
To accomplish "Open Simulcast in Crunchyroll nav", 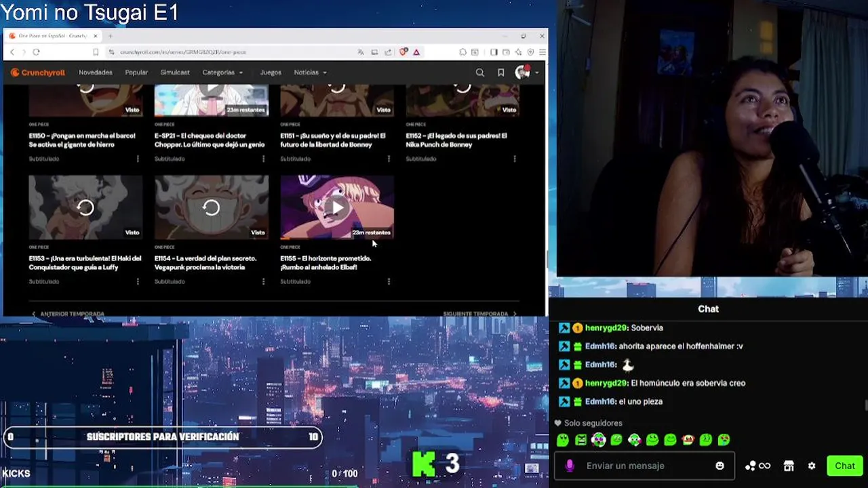I will click(x=175, y=73).
